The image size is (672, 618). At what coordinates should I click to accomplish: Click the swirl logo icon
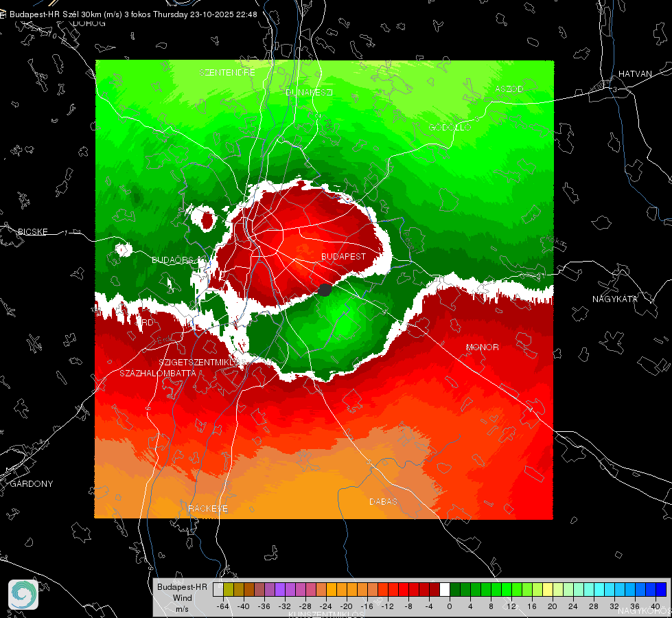click(x=23, y=595)
